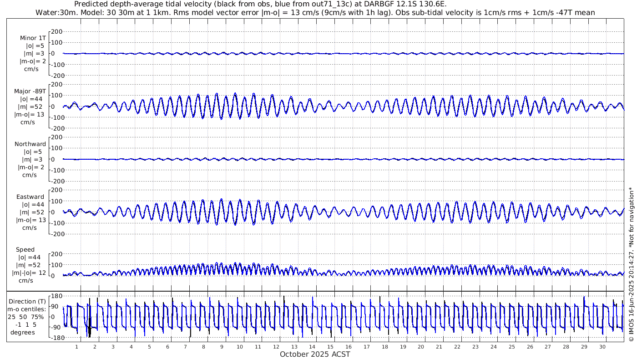Select day 21 on the October date axis
This screenshot has width=637, height=364.
tap(439, 347)
